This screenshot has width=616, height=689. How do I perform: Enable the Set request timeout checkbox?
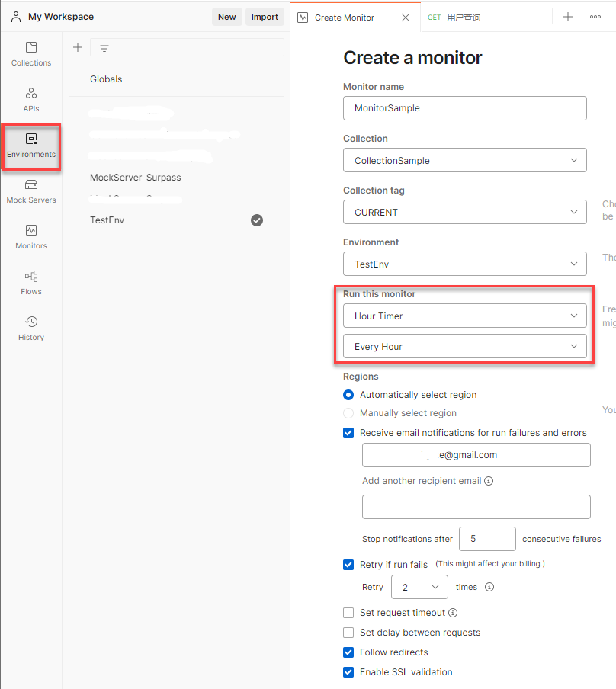point(348,613)
